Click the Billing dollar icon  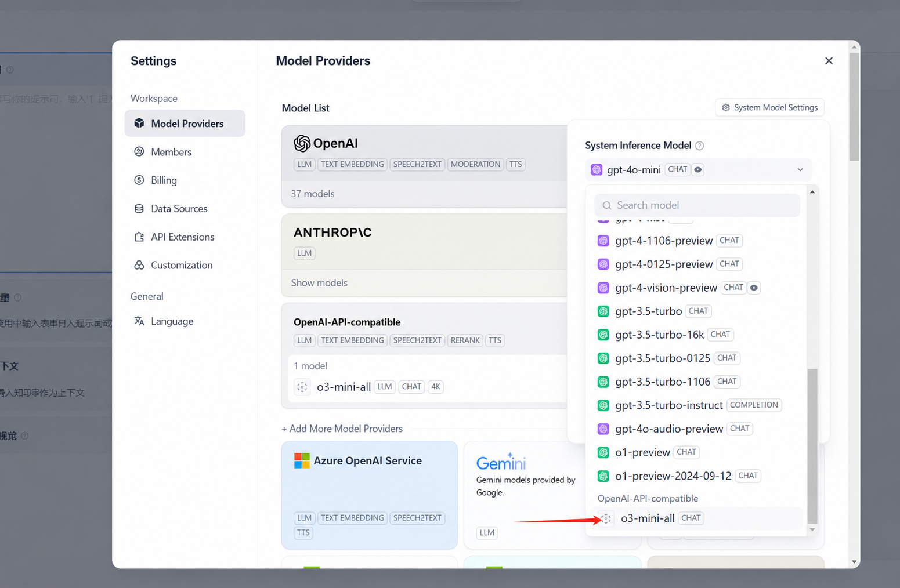pyautogui.click(x=139, y=180)
